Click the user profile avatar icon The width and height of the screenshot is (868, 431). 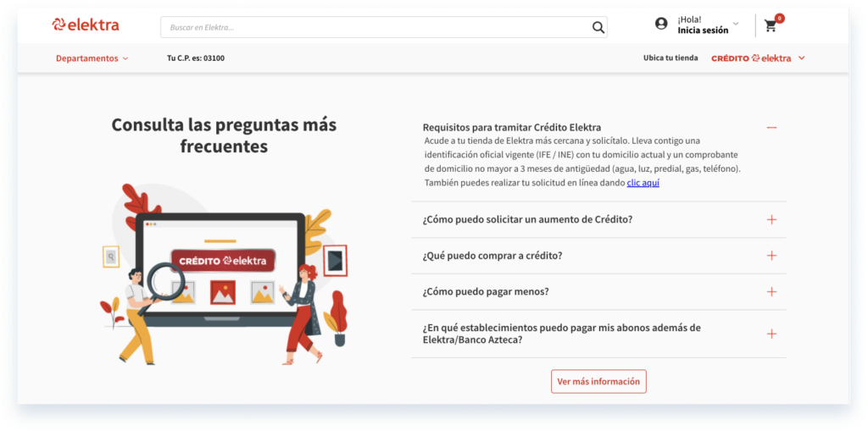(661, 24)
